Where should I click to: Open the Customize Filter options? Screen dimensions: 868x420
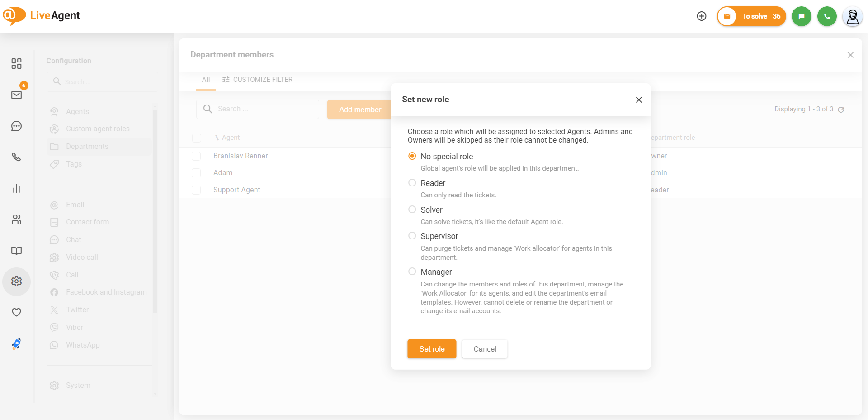[257, 80]
